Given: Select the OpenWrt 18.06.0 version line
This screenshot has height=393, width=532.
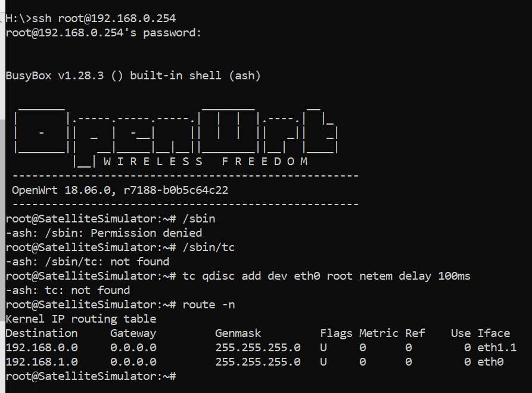Looking at the screenshot, I should click(x=120, y=190).
